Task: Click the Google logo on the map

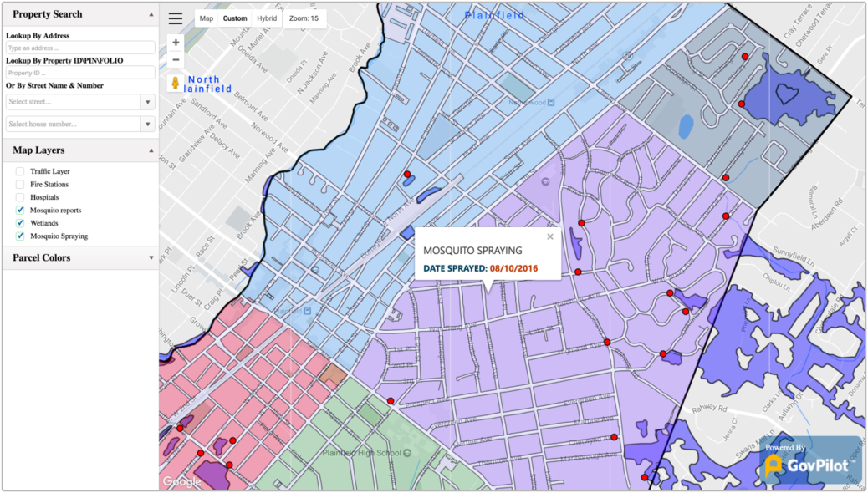Action: [x=181, y=481]
